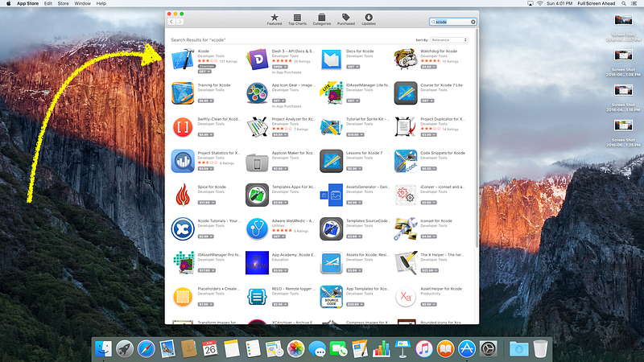Click the GET button under App Icon Gear

[279, 101]
